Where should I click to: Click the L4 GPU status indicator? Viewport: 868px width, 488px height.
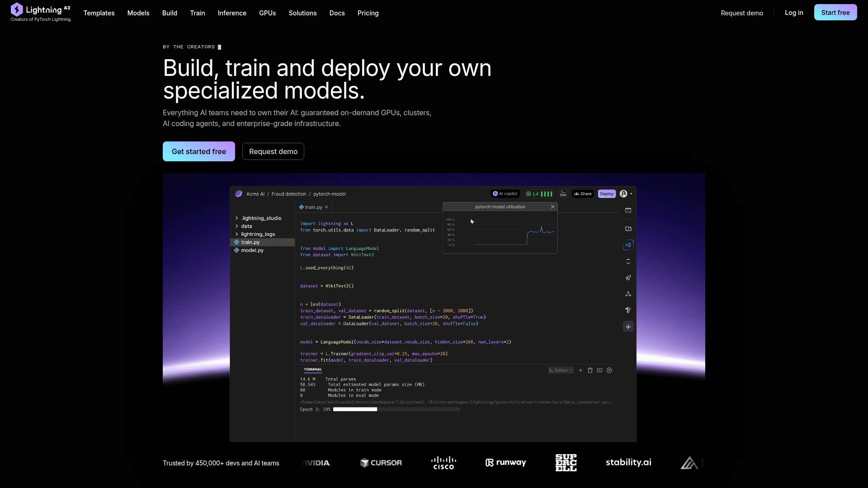(539, 194)
